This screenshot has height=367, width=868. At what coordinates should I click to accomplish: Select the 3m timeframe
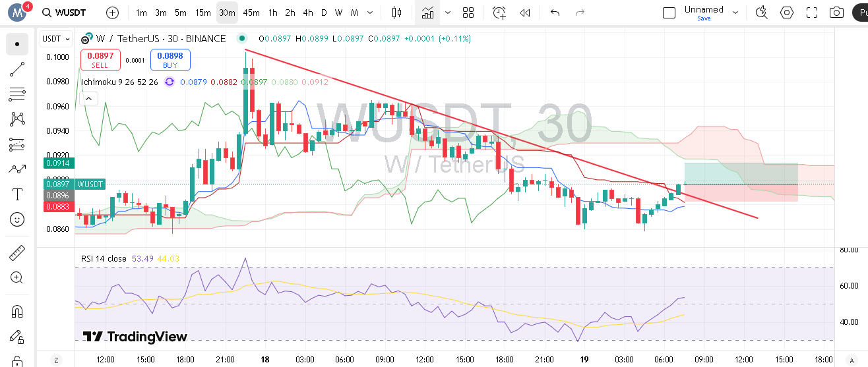[161, 13]
